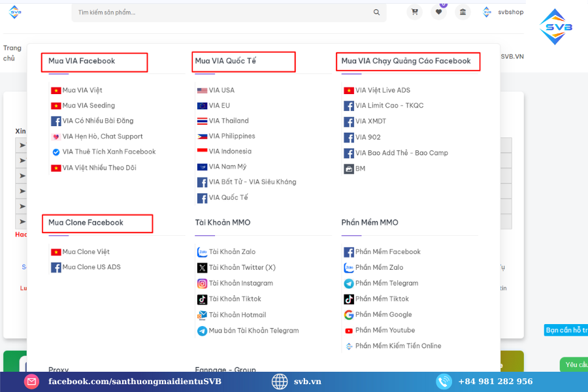Viewport: 588px width, 392px height.
Task: Select the Mua VIA Facebook menu heading
Action: pyautogui.click(x=82, y=61)
